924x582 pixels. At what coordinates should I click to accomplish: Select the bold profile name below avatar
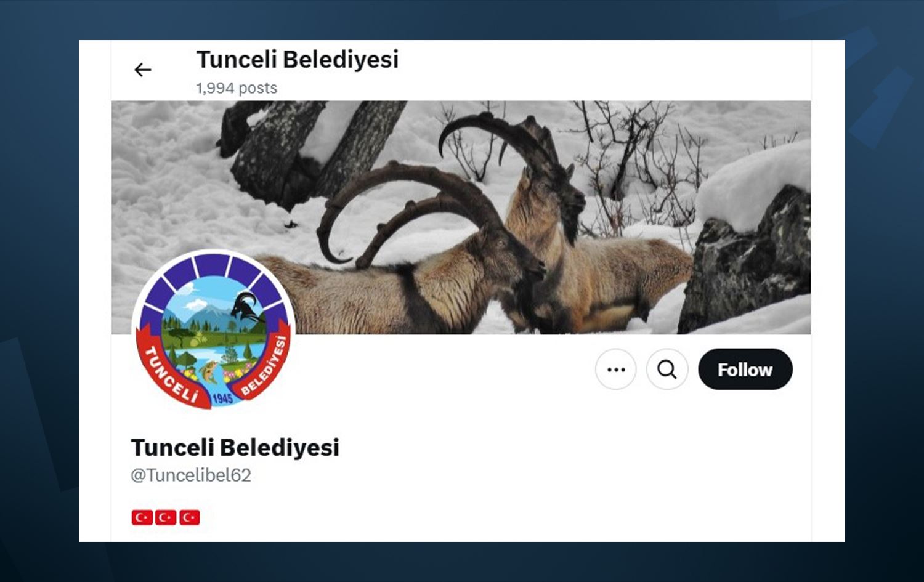[x=235, y=448]
